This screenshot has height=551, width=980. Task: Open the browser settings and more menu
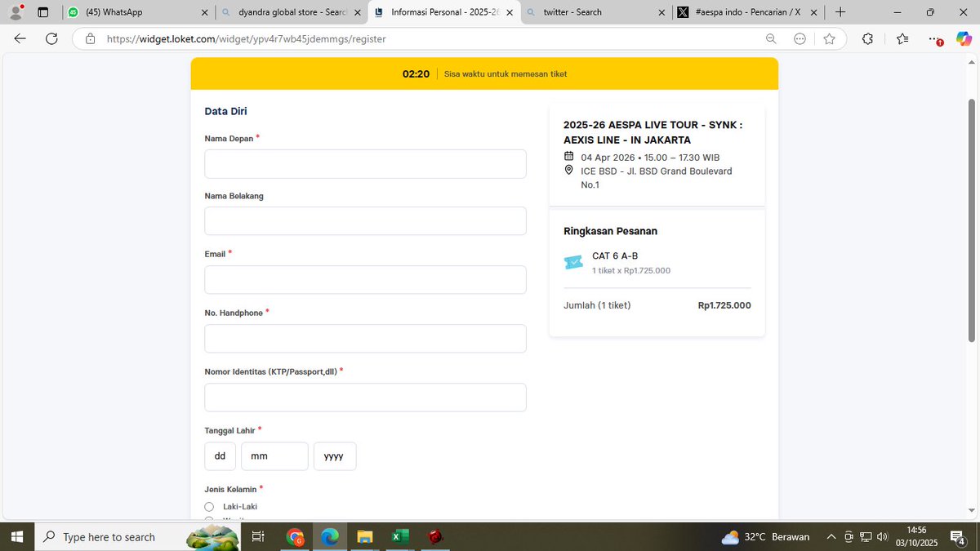[934, 38]
